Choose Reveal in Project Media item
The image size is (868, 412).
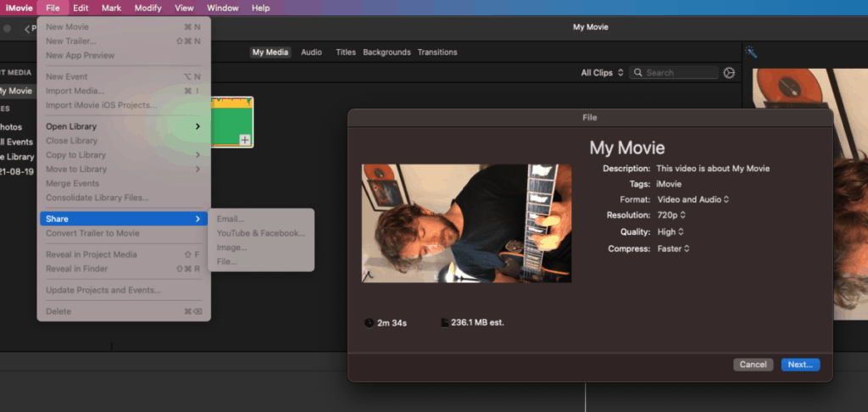click(x=124, y=254)
